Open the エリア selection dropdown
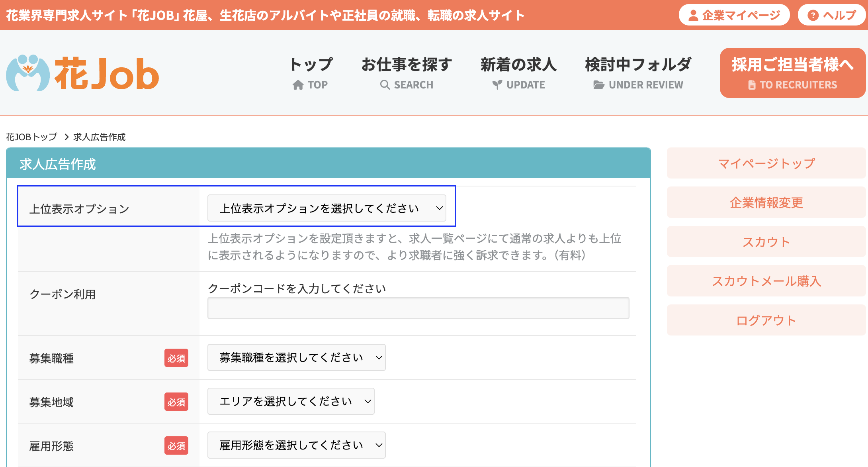 point(291,401)
